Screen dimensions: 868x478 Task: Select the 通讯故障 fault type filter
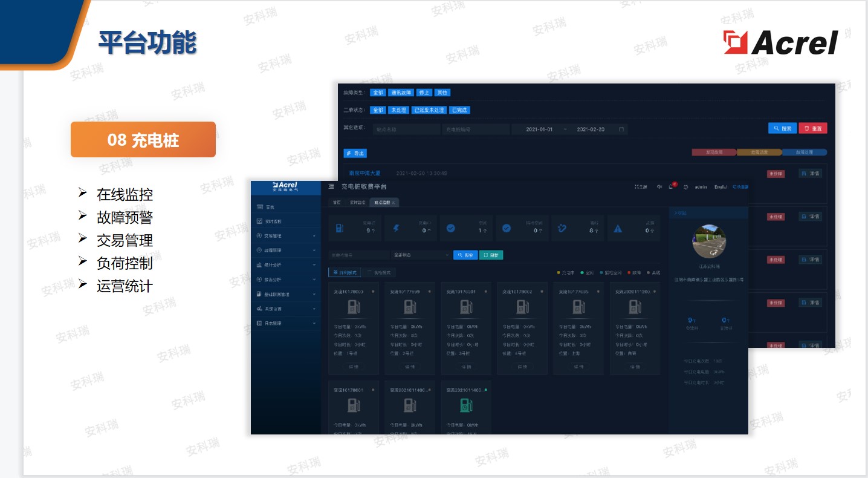coord(401,93)
